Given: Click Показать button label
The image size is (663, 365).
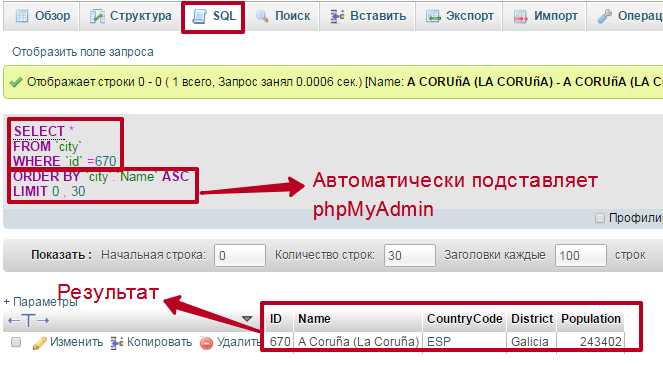Looking at the screenshot, I should (62, 255).
